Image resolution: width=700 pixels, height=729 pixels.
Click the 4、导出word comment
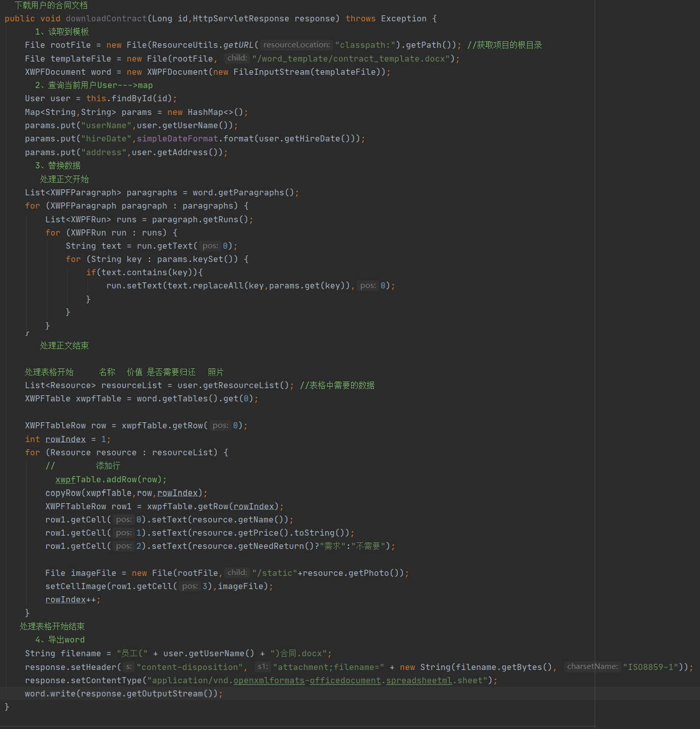(60, 639)
